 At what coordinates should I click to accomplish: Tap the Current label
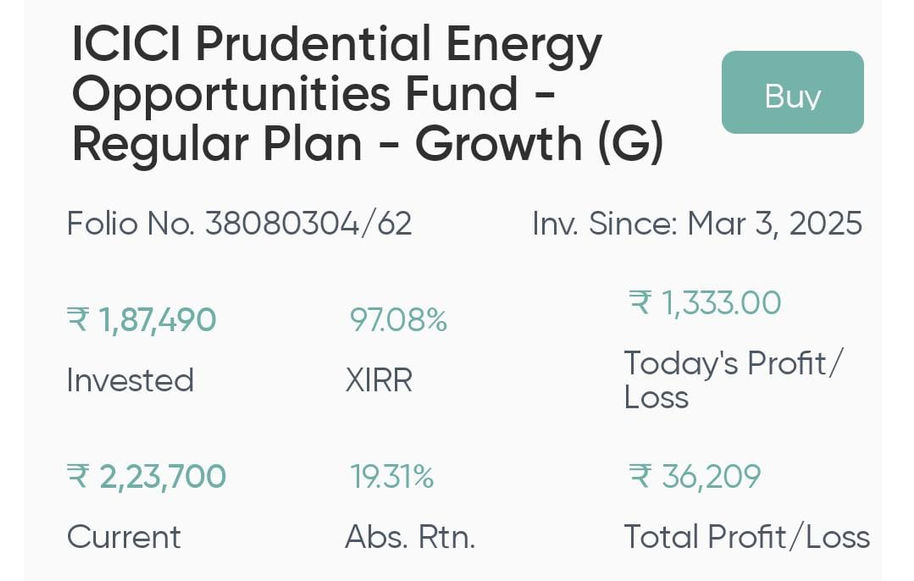click(124, 537)
